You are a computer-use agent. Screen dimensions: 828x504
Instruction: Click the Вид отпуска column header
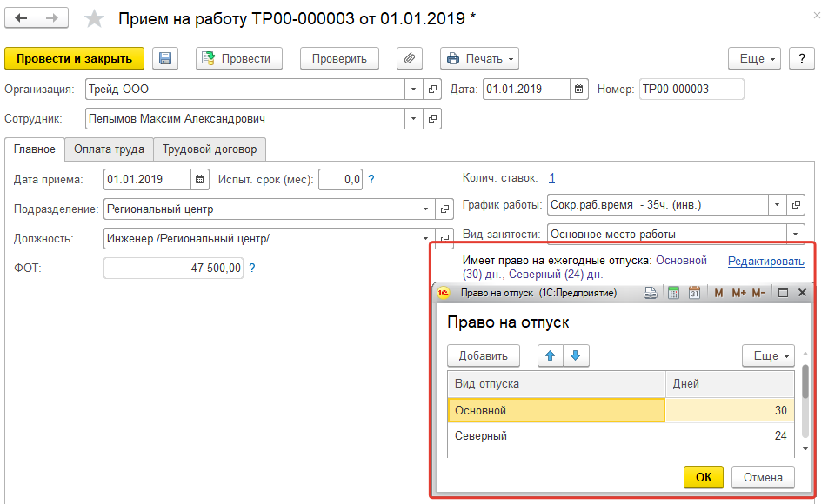tap(556, 384)
